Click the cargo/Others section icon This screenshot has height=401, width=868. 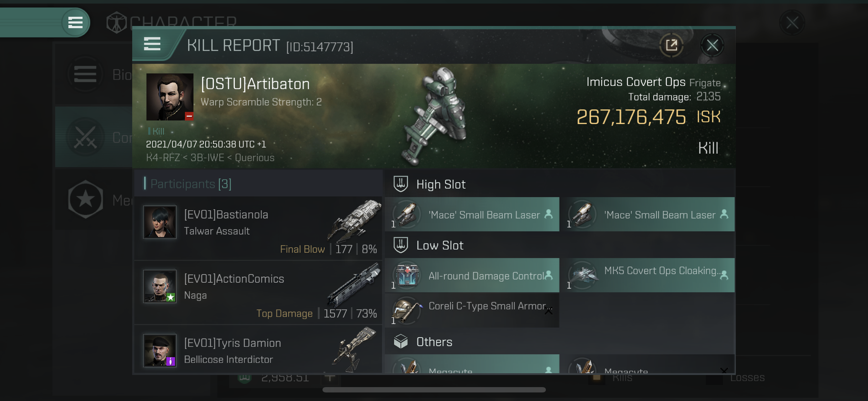400,341
